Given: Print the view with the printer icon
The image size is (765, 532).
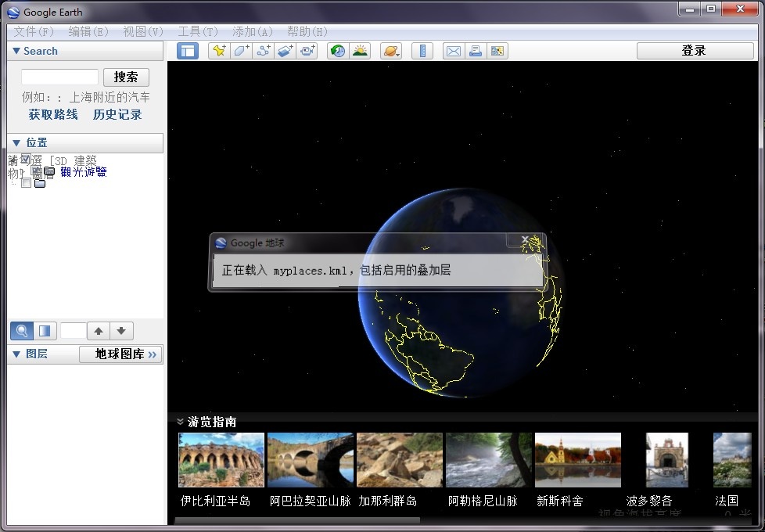Looking at the screenshot, I should pyautogui.click(x=476, y=50).
